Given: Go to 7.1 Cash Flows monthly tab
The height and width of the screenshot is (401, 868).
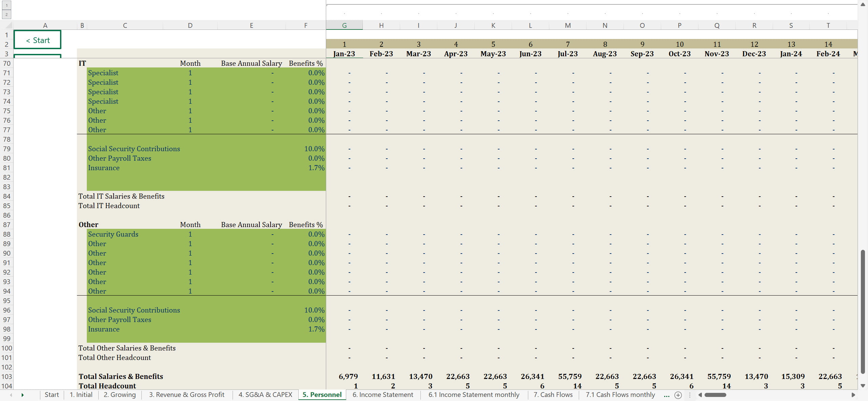Looking at the screenshot, I should (x=620, y=395).
